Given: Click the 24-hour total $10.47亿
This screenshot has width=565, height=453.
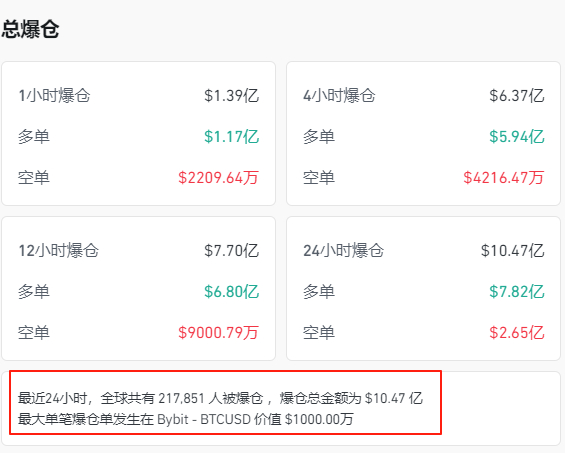Looking at the screenshot, I should tap(512, 250).
